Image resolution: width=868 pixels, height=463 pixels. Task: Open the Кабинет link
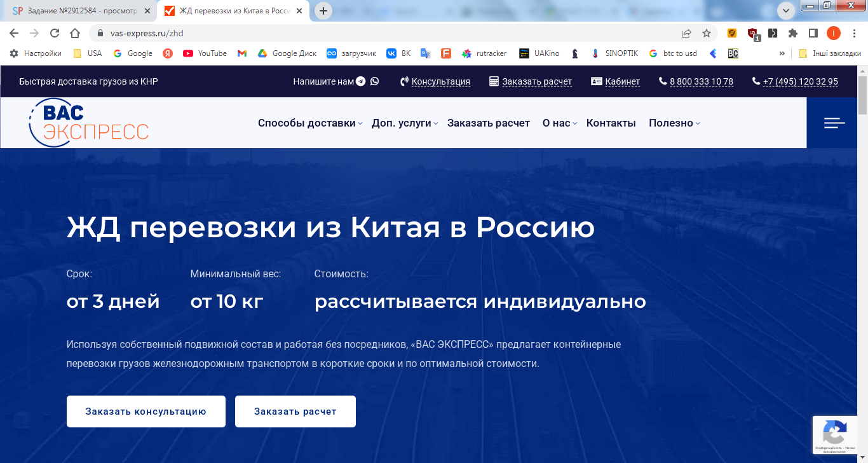(616, 81)
